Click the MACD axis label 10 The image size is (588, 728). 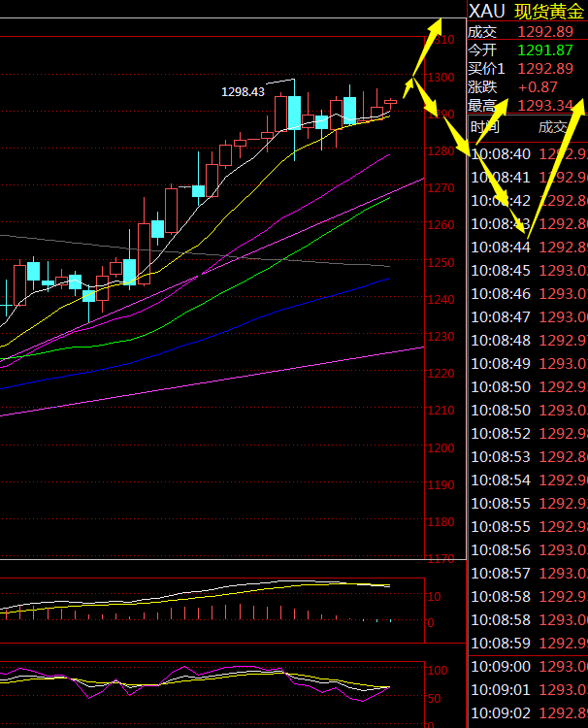point(434,597)
